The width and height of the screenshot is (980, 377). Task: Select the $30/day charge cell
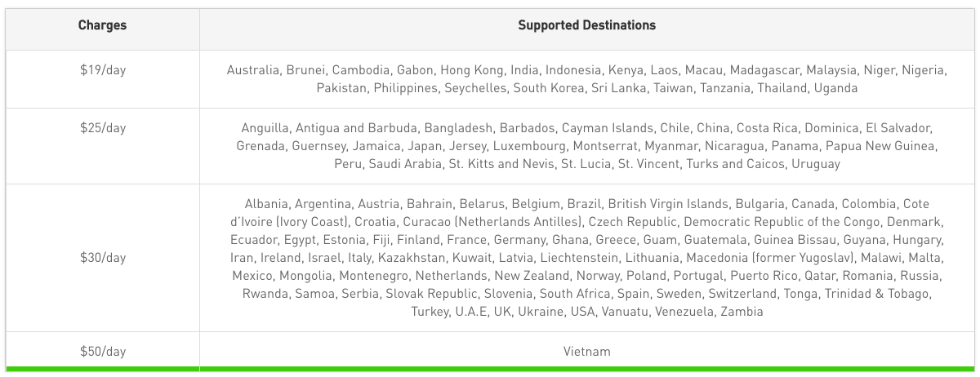[102, 258]
